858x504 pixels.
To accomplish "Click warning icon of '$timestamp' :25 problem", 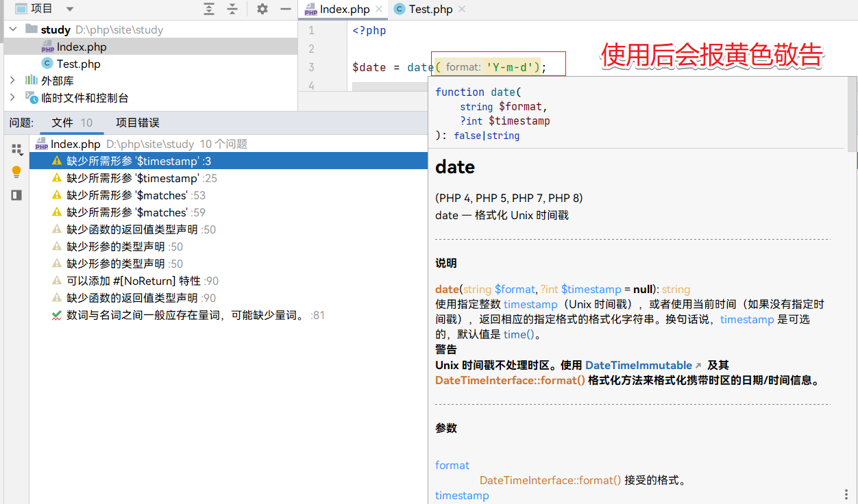I will 57,178.
